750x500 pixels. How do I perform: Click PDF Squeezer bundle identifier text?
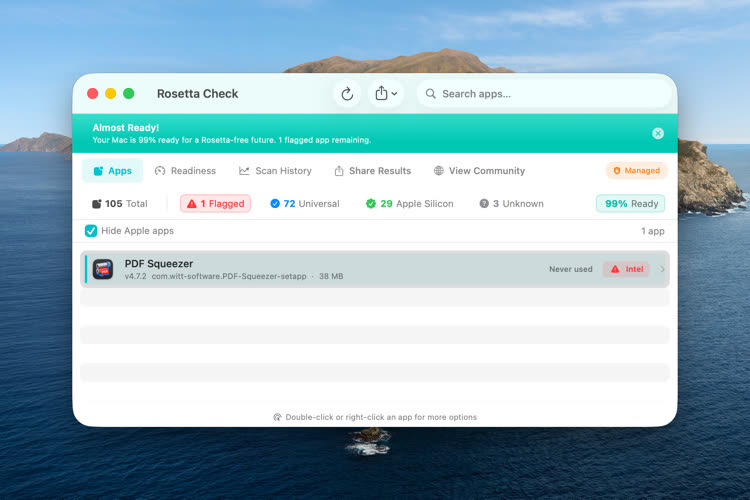click(x=229, y=276)
